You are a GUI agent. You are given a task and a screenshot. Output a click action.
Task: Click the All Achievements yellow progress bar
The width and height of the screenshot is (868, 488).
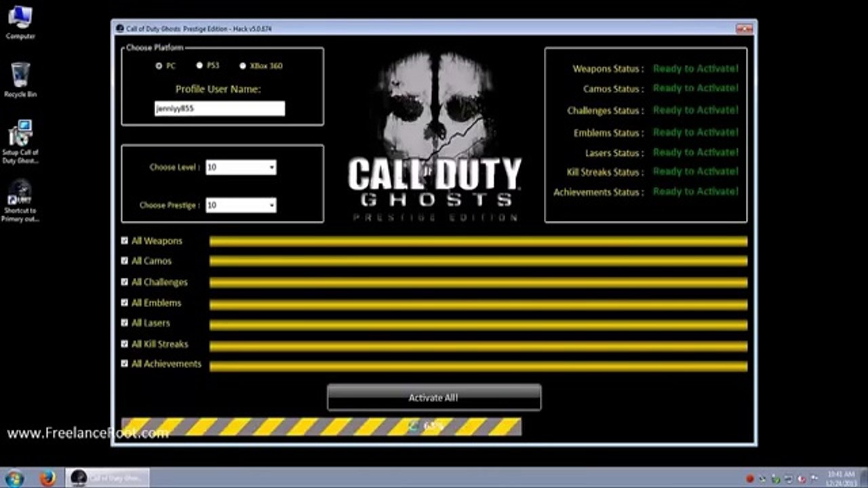(x=478, y=366)
